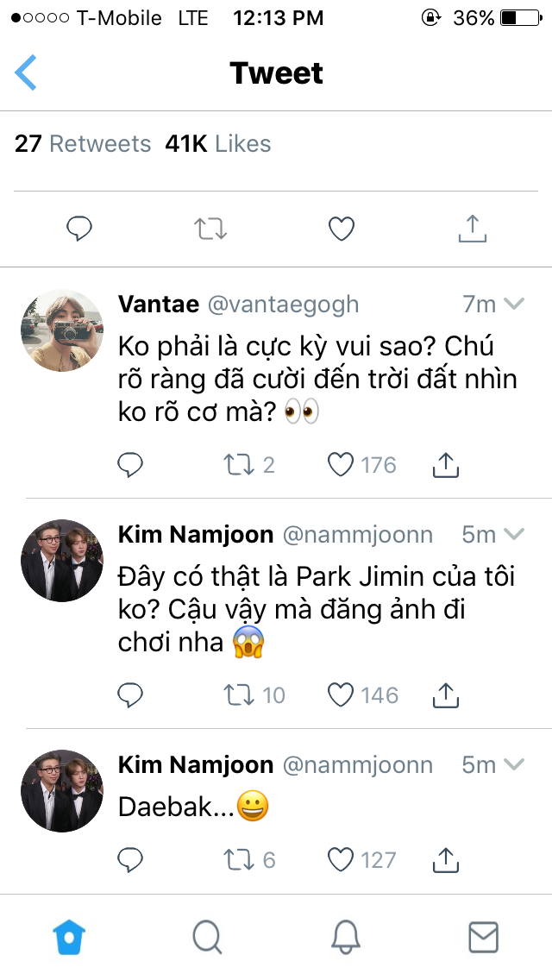Like Kim Namjoon's Daebak tweet
The height and width of the screenshot is (980, 552).
[342, 858]
